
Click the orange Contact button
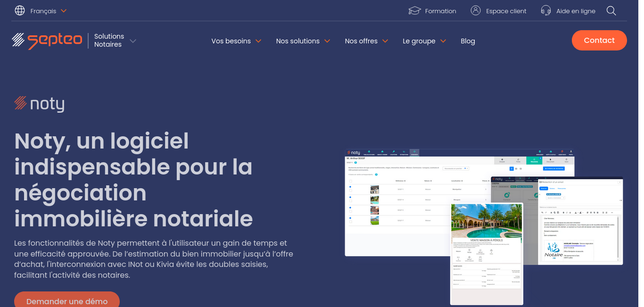[599, 40]
